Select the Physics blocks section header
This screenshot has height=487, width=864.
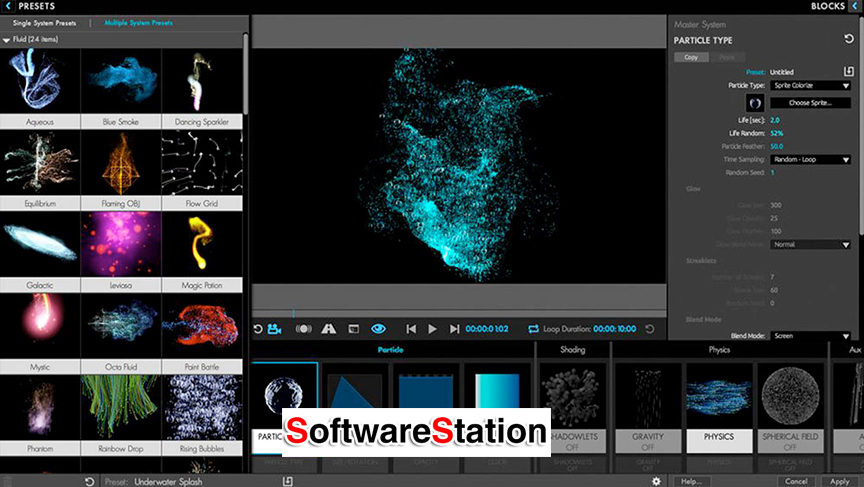(x=719, y=350)
